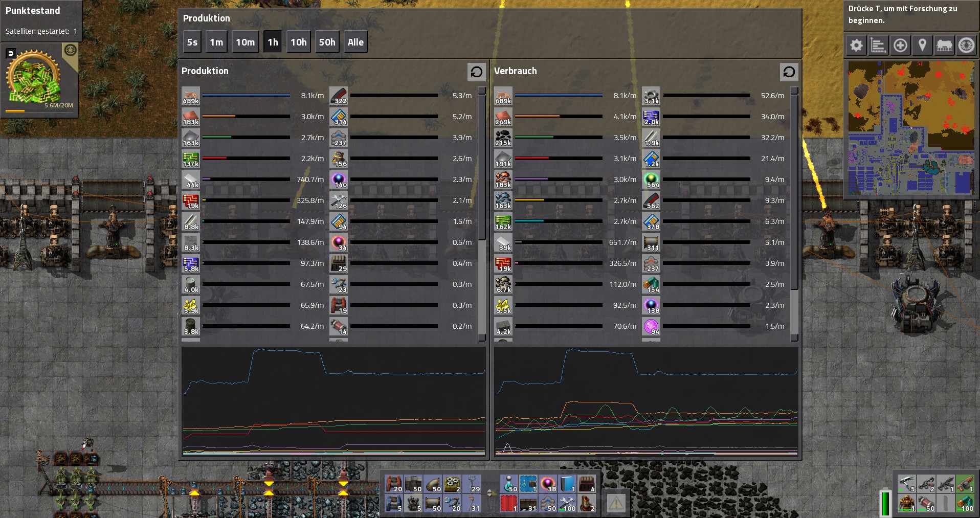Click the Produktion line graph

333,401
